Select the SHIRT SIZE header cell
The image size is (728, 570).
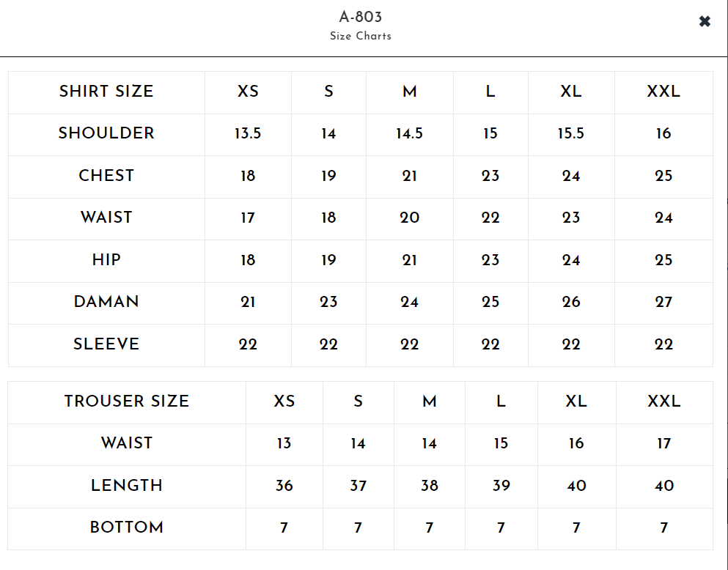click(106, 92)
